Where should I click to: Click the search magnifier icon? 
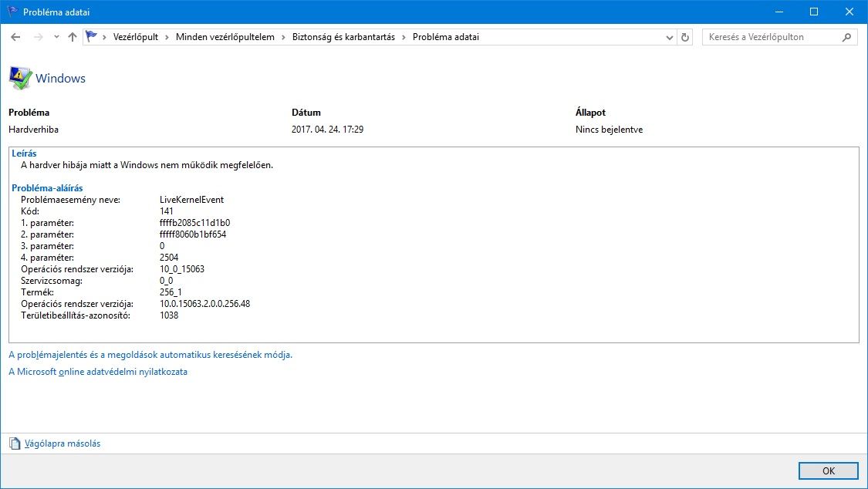click(x=846, y=37)
